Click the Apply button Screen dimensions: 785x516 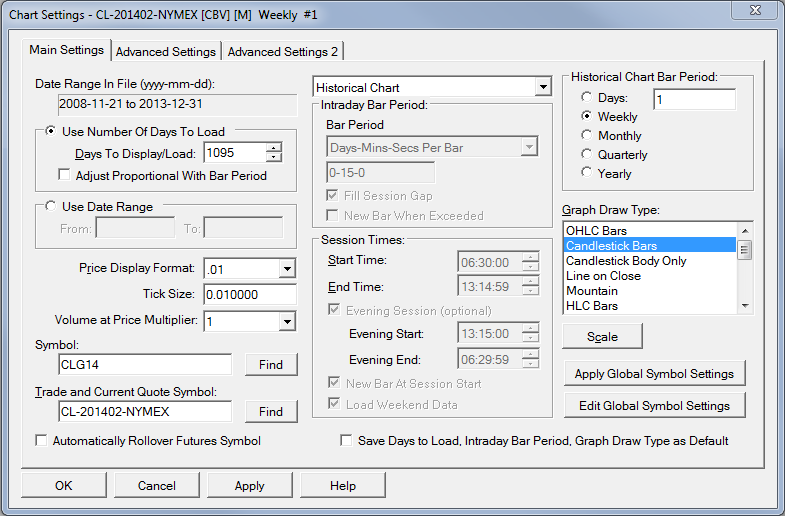point(249,485)
